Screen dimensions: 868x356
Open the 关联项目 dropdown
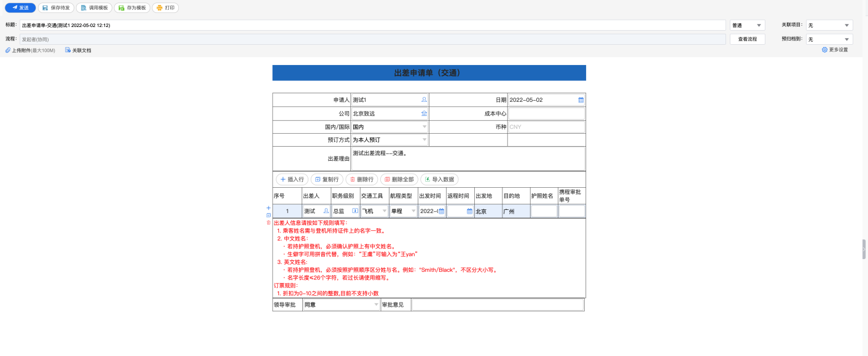[x=829, y=25]
